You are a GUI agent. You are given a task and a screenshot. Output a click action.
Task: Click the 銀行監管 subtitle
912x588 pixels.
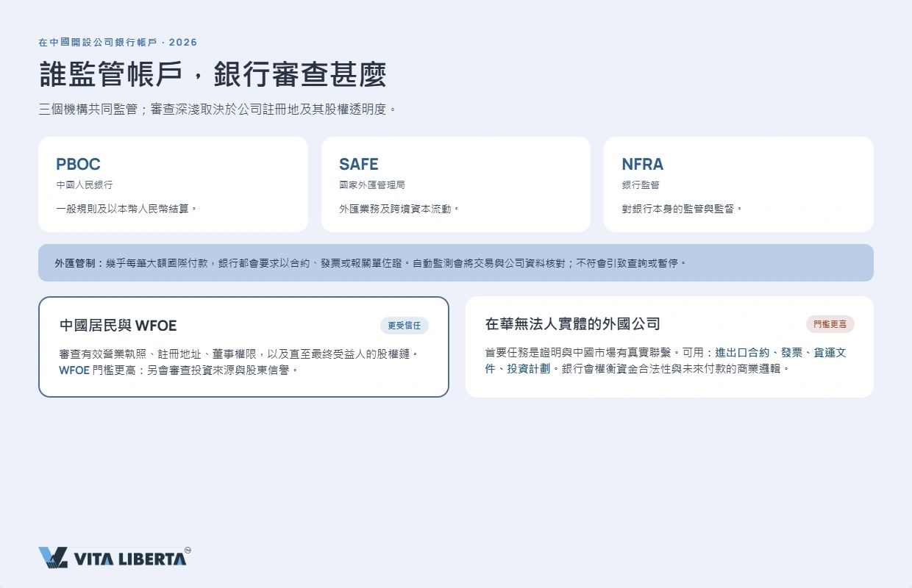(x=641, y=185)
